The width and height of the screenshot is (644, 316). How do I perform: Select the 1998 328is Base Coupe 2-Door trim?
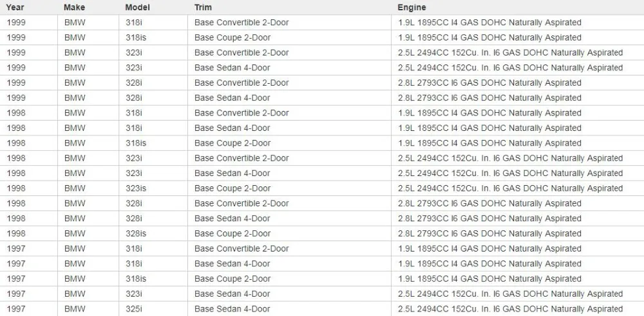232,233
